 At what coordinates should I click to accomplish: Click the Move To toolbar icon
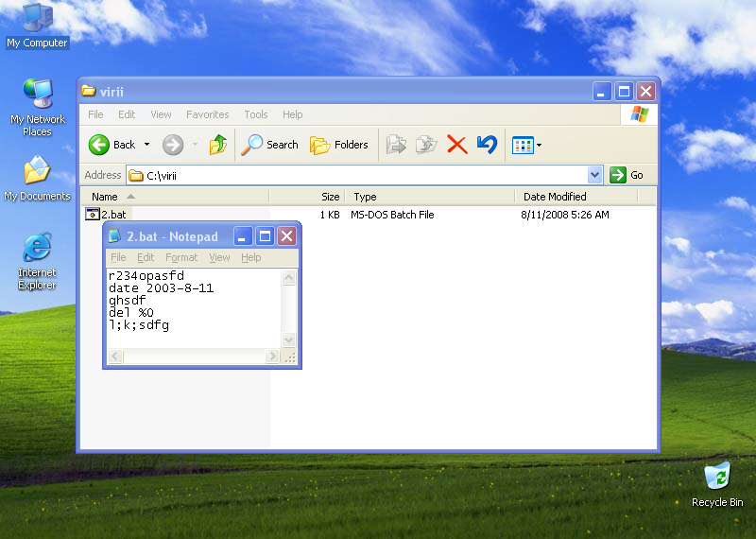tap(396, 145)
